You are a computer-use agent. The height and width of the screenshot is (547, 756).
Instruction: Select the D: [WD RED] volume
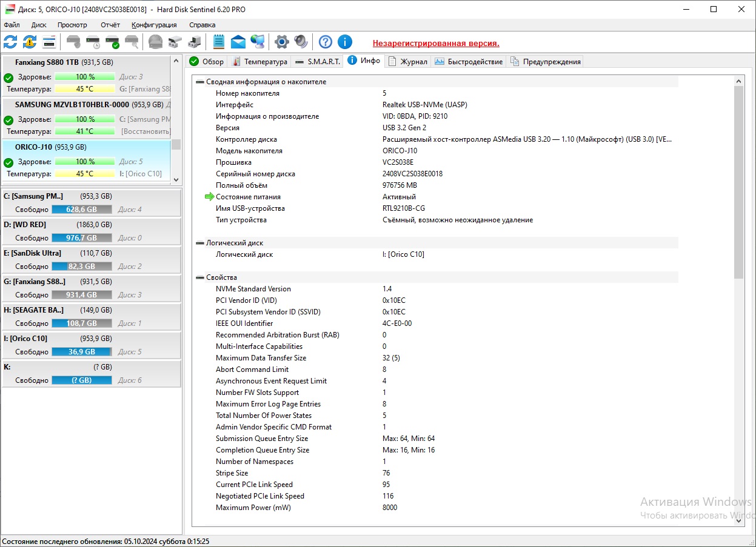(x=92, y=231)
